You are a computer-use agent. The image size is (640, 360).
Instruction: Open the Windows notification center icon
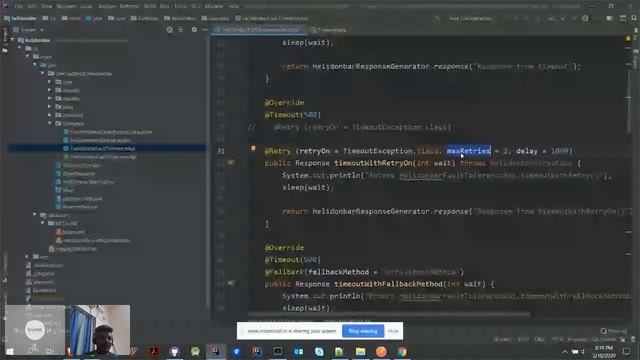(627, 351)
